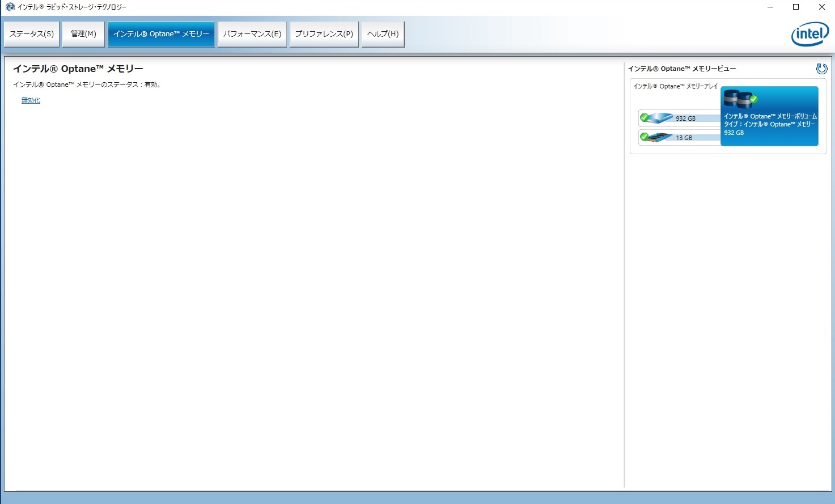Open the ステータス(S) tab

tap(32, 34)
